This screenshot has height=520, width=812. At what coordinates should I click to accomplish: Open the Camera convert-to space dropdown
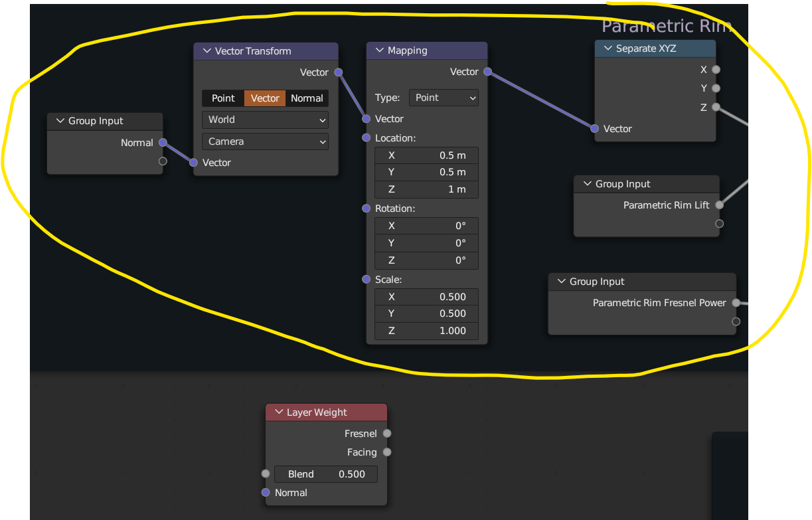click(x=264, y=141)
